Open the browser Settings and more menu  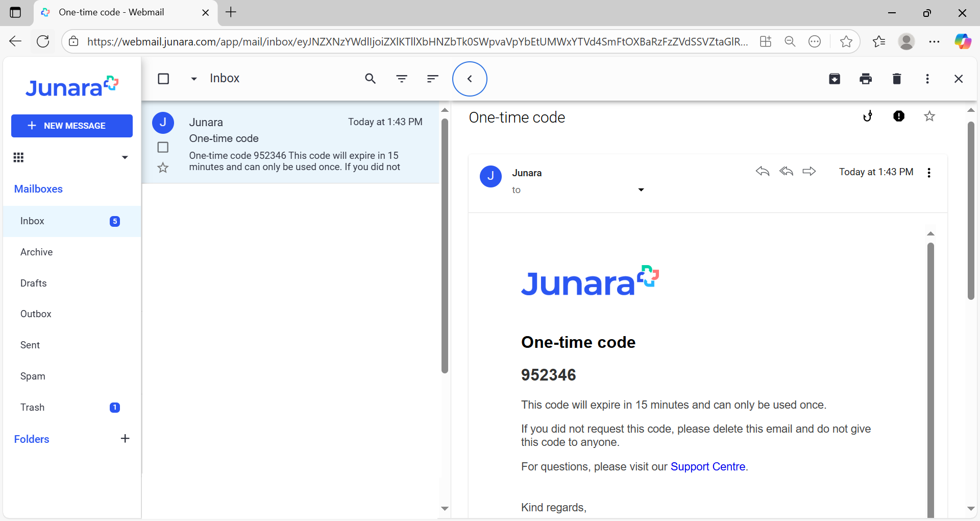point(934,42)
